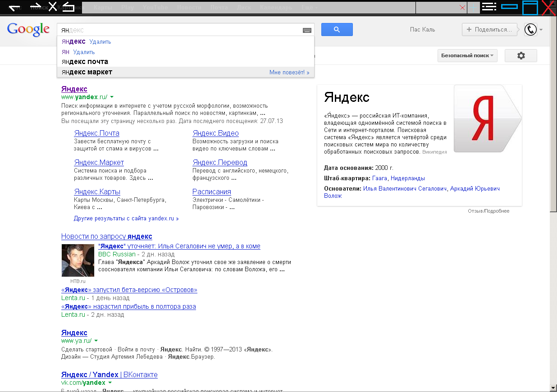Click the Поделиться share button
Screen dimensions: 557x392
pyautogui.click(x=489, y=30)
